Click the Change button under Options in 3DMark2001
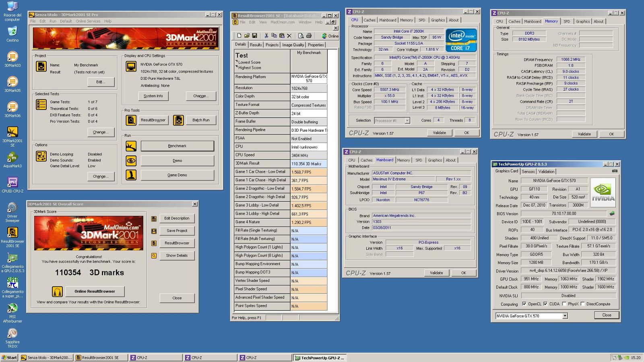 point(101,176)
